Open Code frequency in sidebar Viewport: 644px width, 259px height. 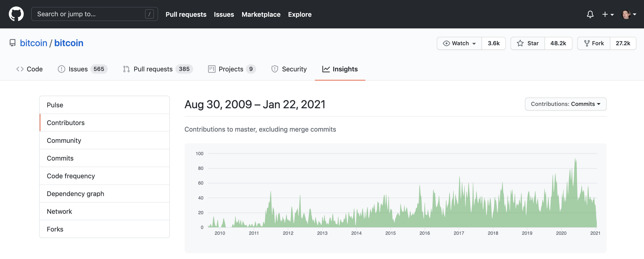(x=104, y=176)
